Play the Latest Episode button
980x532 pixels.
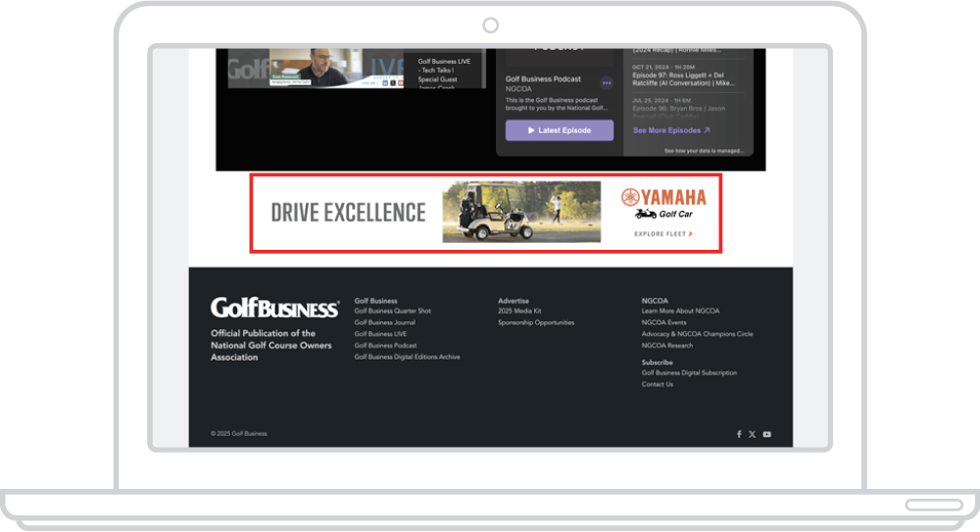(x=560, y=130)
